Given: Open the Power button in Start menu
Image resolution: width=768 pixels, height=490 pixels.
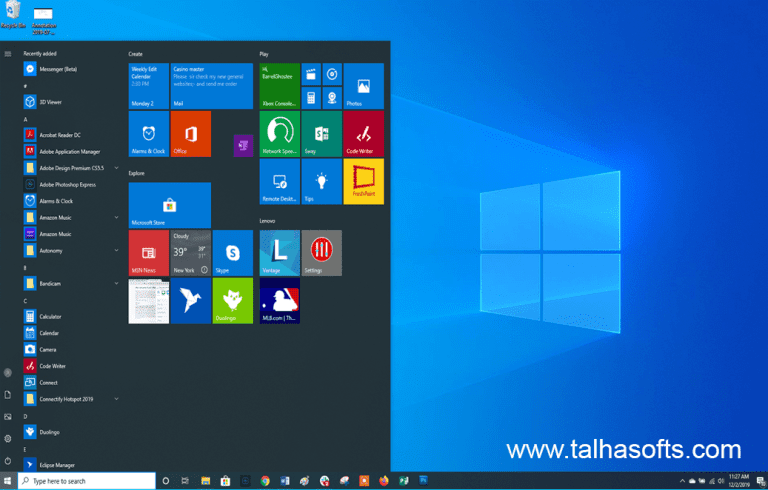Looking at the screenshot, I should coord(8,461).
